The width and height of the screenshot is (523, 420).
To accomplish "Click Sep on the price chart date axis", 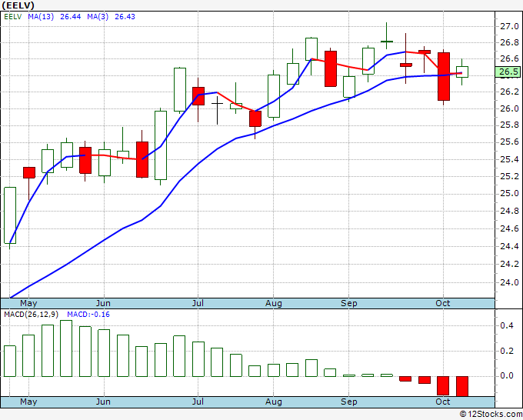I will coord(349,304).
